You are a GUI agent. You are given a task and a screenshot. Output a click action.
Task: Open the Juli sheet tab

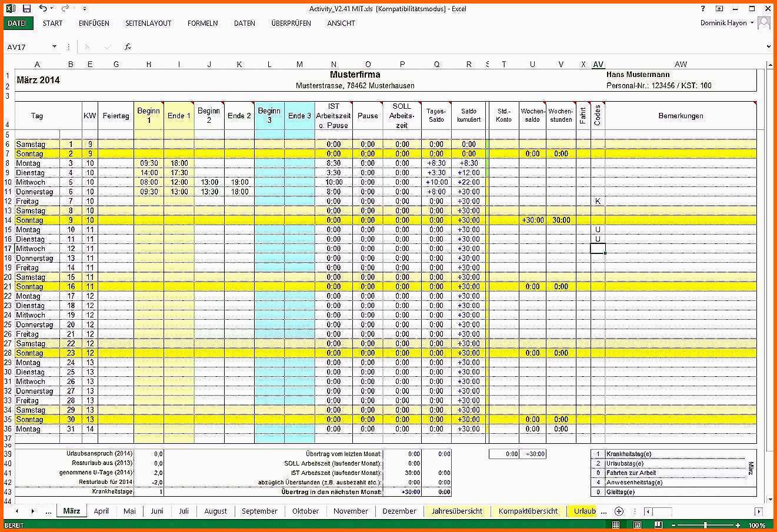[184, 511]
